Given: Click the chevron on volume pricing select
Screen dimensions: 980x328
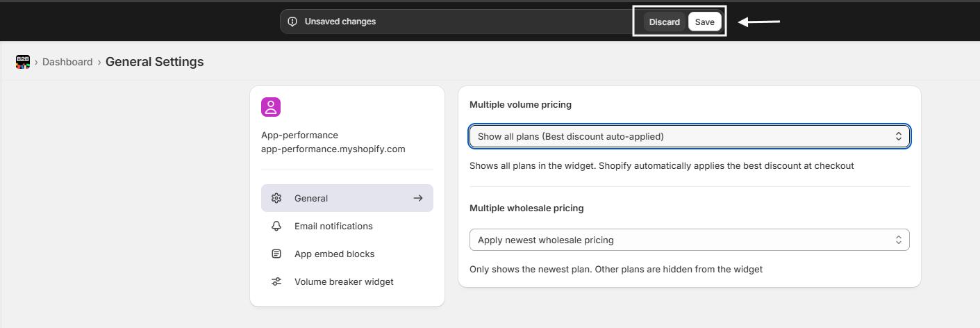Looking at the screenshot, I should click(x=898, y=136).
